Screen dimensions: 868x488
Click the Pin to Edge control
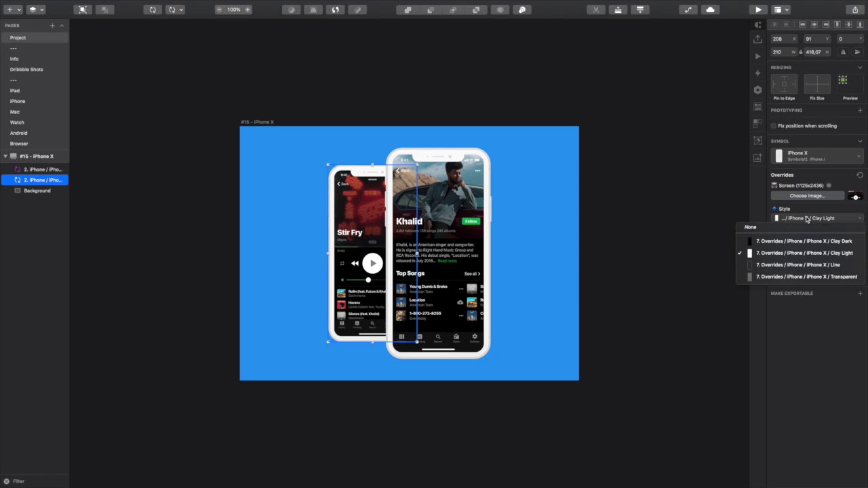pyautogui.click(x=784, y=84)
